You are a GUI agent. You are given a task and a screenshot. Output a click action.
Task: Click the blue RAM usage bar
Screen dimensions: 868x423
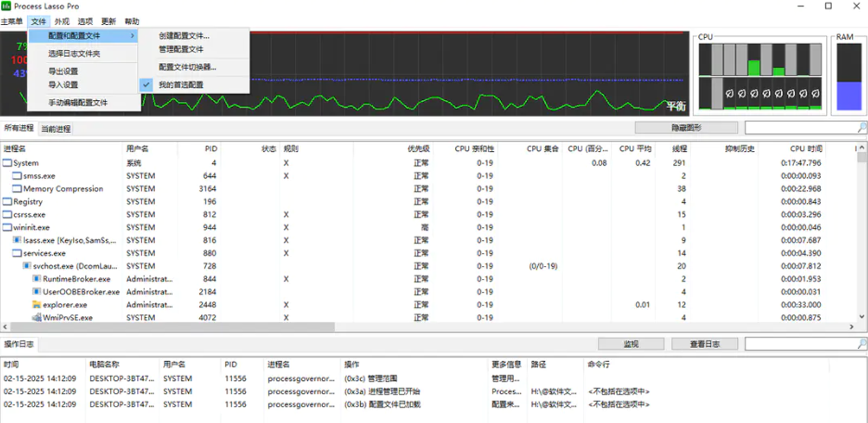(849, 96)
